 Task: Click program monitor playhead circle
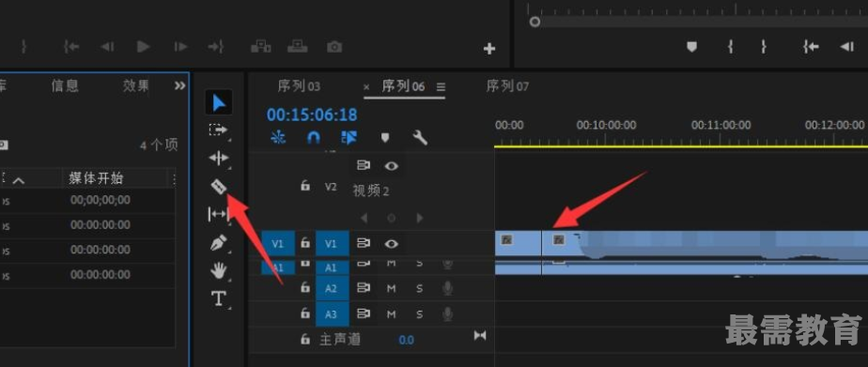535,23
